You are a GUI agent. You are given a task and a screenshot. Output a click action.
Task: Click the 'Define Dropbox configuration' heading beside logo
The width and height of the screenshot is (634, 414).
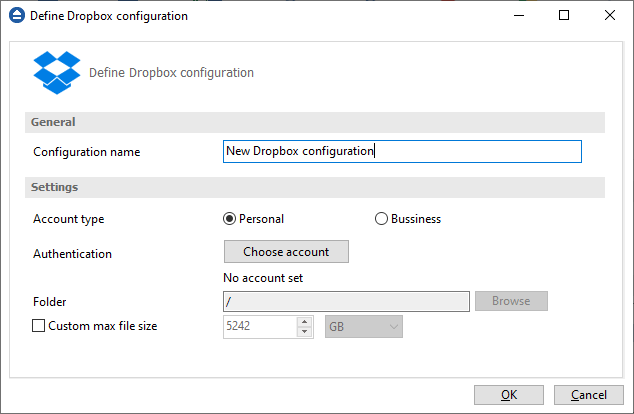(x=171, y=73)
